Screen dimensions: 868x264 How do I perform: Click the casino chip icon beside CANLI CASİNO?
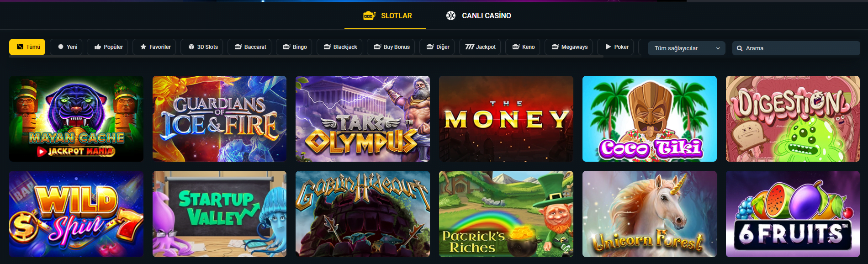[x=450, y=16]
